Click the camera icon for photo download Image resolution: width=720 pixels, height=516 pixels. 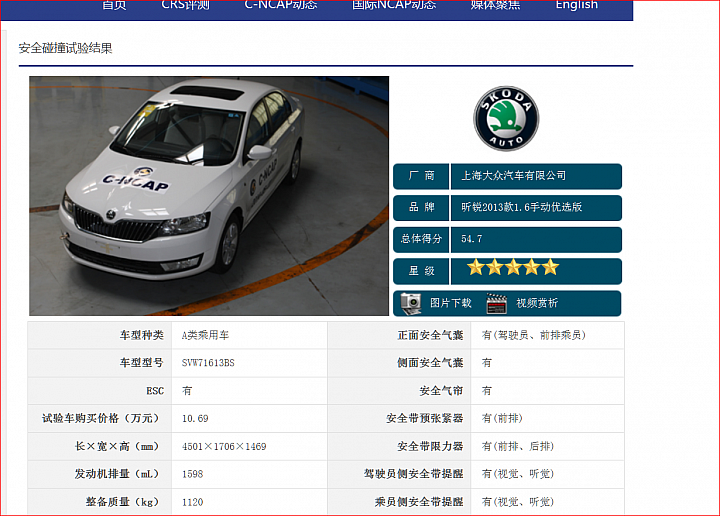pyautogui.click(x=411, y=303)
